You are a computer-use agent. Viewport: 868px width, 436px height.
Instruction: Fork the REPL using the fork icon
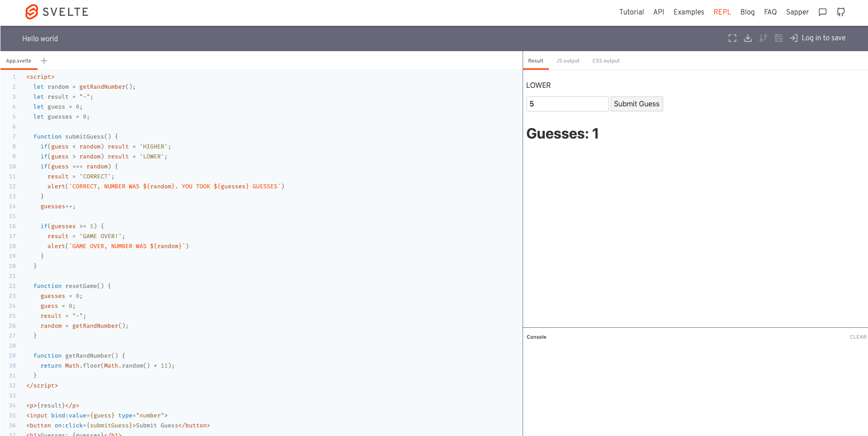(x=763, y=38)
